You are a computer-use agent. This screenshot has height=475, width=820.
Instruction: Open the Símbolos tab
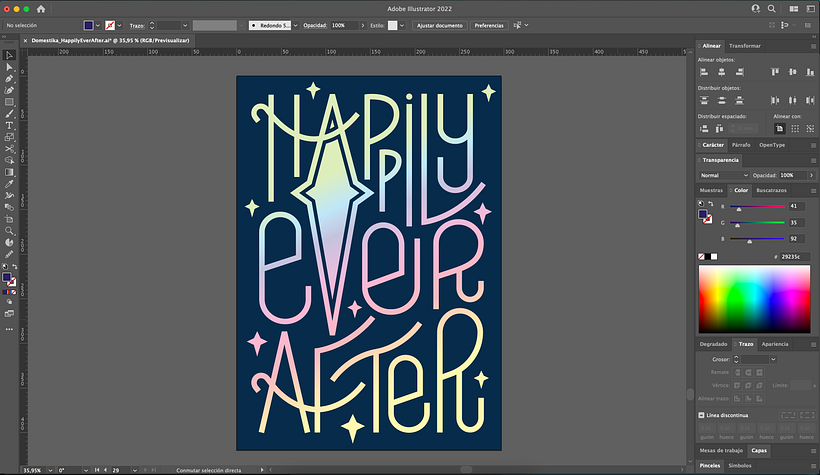[x=739, y=466]
